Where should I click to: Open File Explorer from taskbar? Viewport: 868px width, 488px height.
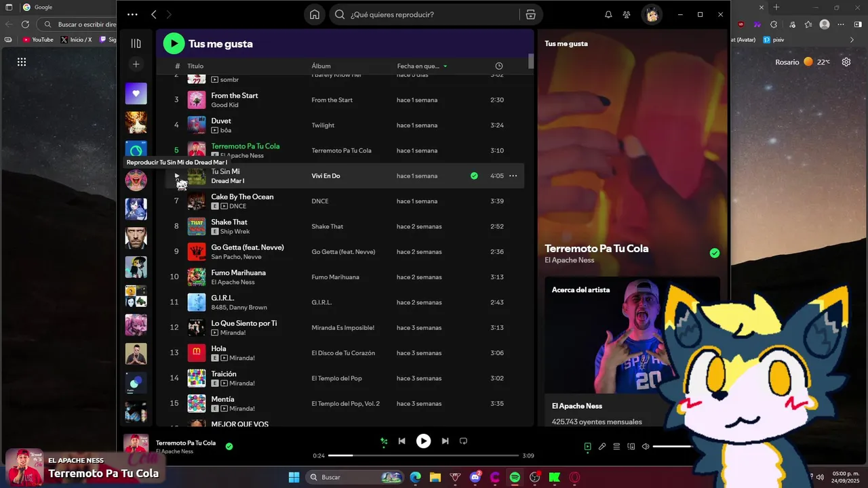pyautogui.click(x=435, y=477)
